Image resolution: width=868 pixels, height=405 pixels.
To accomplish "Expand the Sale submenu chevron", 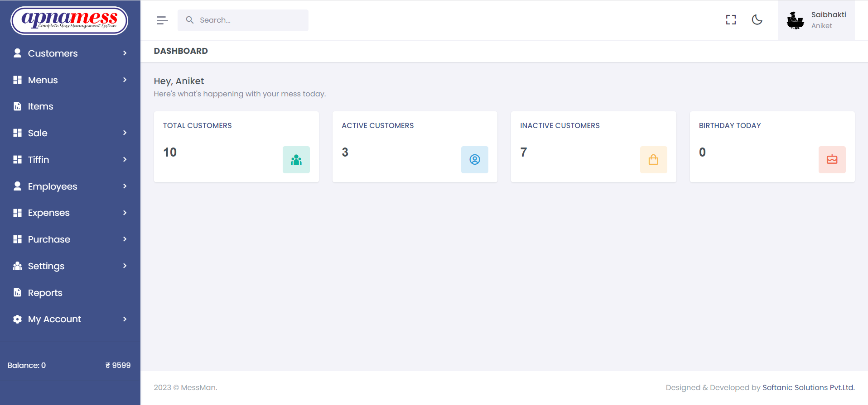I will click(x=125, y=133).
